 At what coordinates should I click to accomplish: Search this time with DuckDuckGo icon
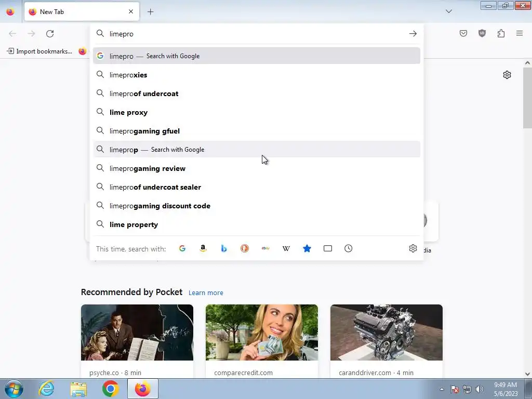(x=245, y=248)
